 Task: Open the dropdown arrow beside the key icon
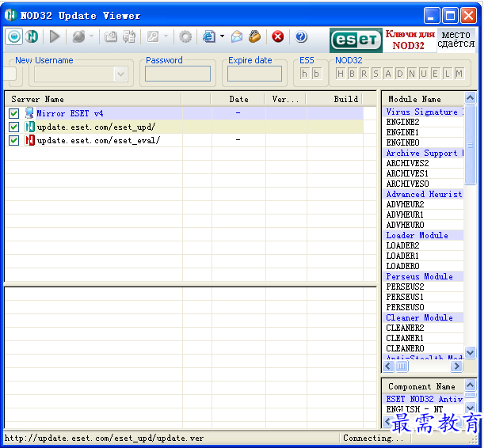(x=166, y=36)
